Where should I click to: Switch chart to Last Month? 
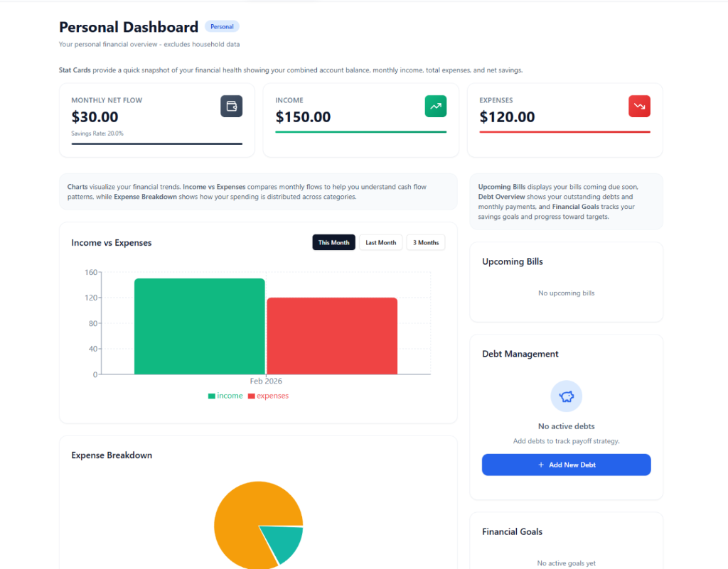coord(381,242)
